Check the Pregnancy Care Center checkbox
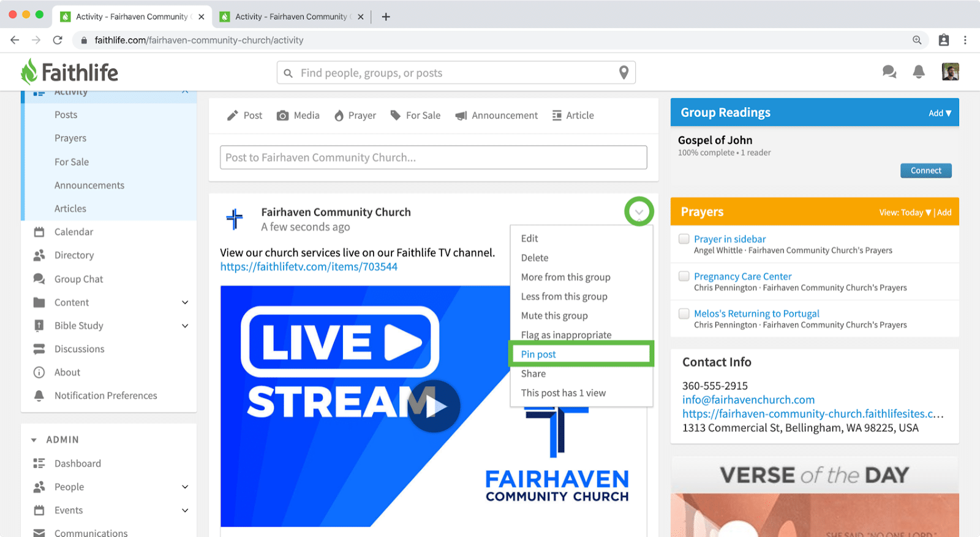 (684, 276)
